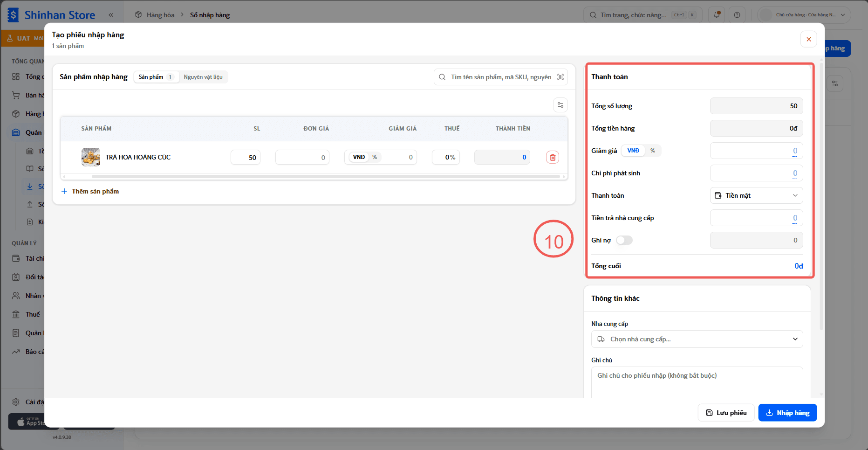
Task: Click the Giảm giá amount field in Thanh toán
Action: pos(756,151)
